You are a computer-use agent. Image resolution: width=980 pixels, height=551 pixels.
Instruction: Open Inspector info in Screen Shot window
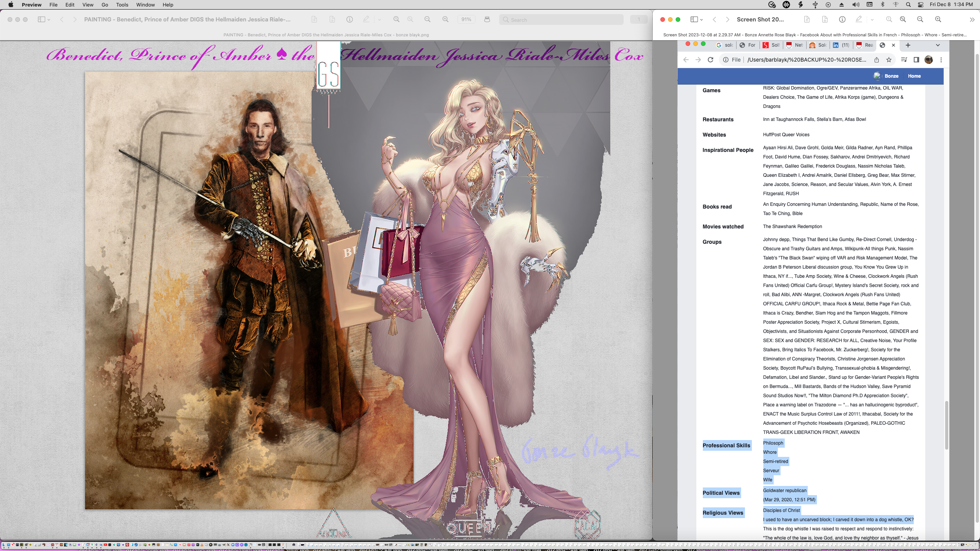(x=842, y=19)
